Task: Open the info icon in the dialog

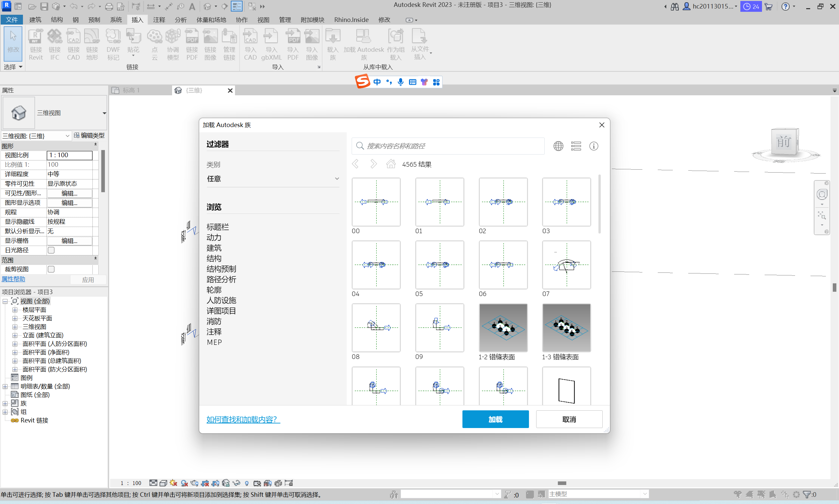Action: (593, 146)
